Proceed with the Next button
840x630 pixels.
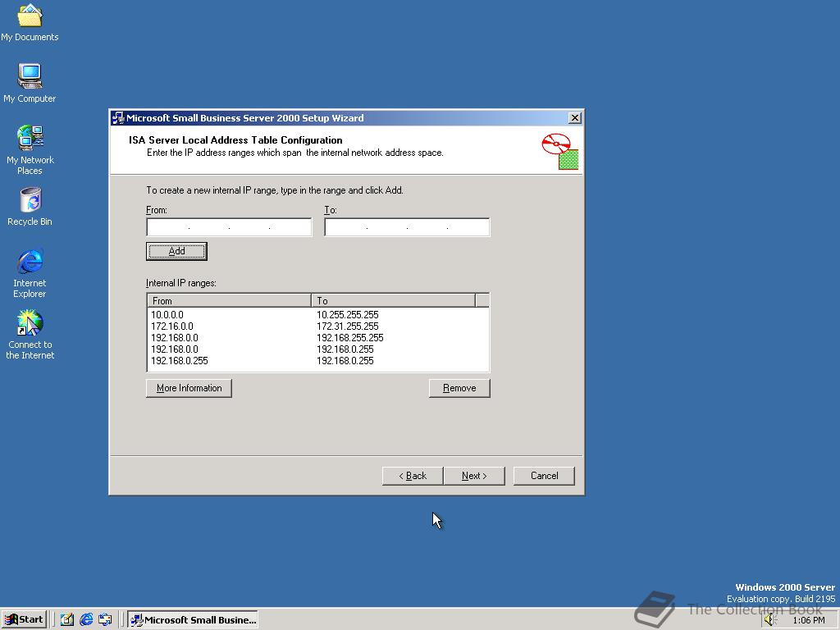pyautogui.click(x=474, y=476)
